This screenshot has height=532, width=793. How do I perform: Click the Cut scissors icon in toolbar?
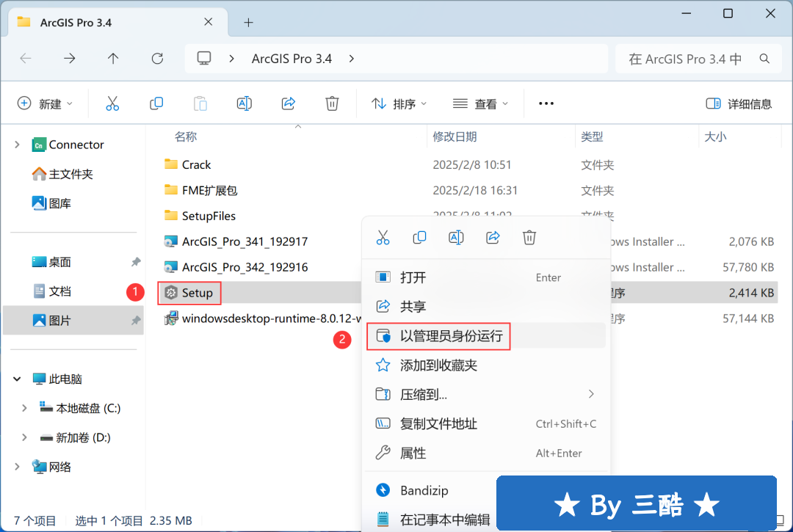tap(112, 103)
